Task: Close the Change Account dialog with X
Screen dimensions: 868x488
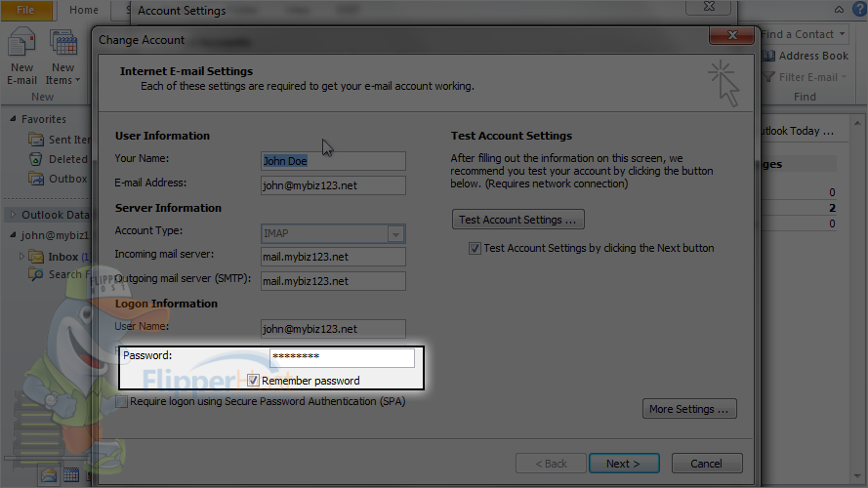Action: (732, 35)
